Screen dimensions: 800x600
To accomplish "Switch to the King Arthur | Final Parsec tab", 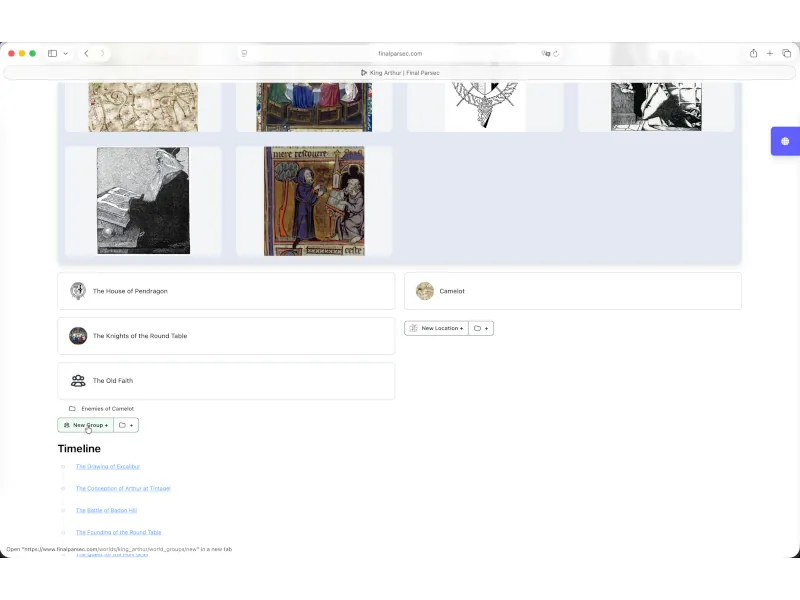I will pos(400,72).
